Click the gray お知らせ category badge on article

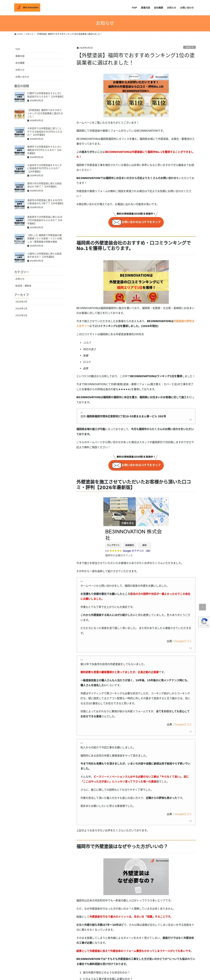pyautogui.click(x=189, y=47)
